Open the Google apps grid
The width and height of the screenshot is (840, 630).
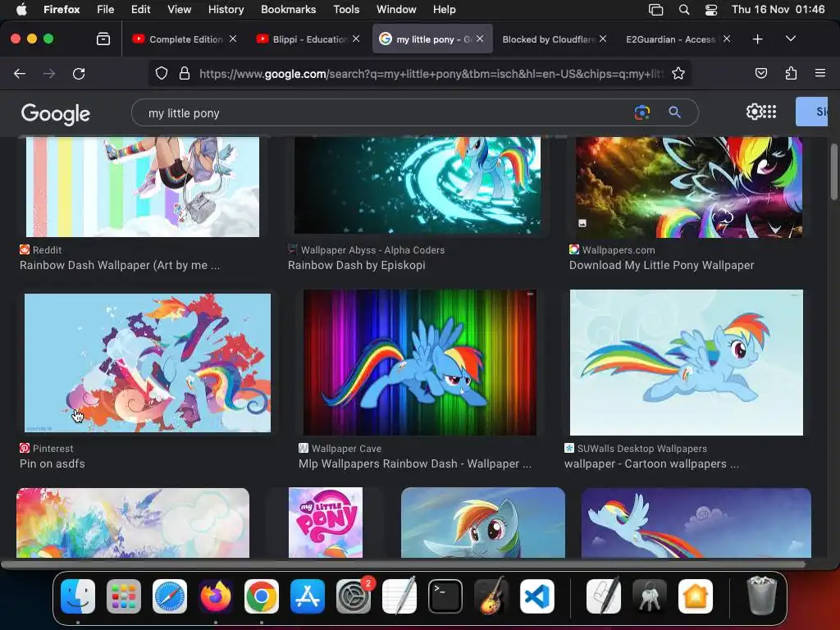click(x=769, y=112)
